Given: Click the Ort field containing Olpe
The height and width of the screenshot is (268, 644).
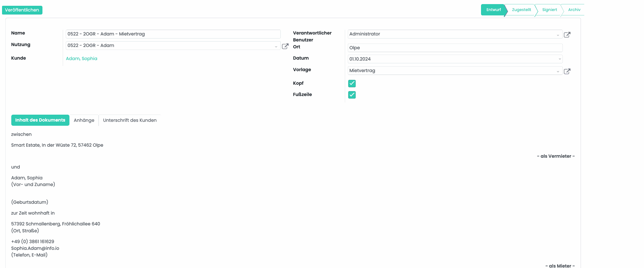Looking at the screenshot, I should pos(454,48).
